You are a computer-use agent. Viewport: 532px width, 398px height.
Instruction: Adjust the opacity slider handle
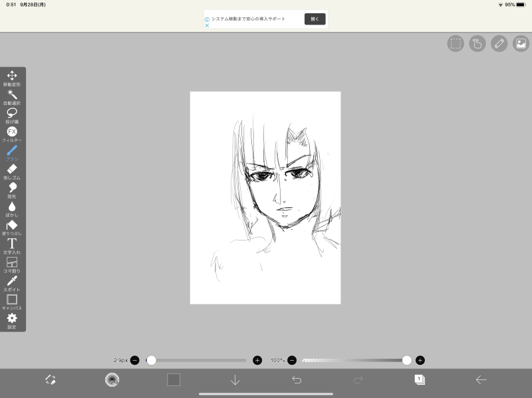pyautogui.click(x=406, y=360)
